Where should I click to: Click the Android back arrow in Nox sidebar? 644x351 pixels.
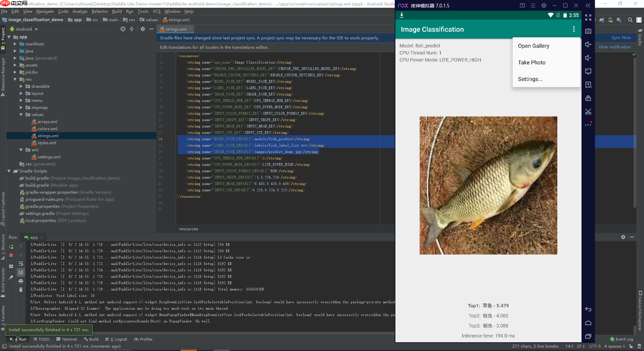point(588,309)
